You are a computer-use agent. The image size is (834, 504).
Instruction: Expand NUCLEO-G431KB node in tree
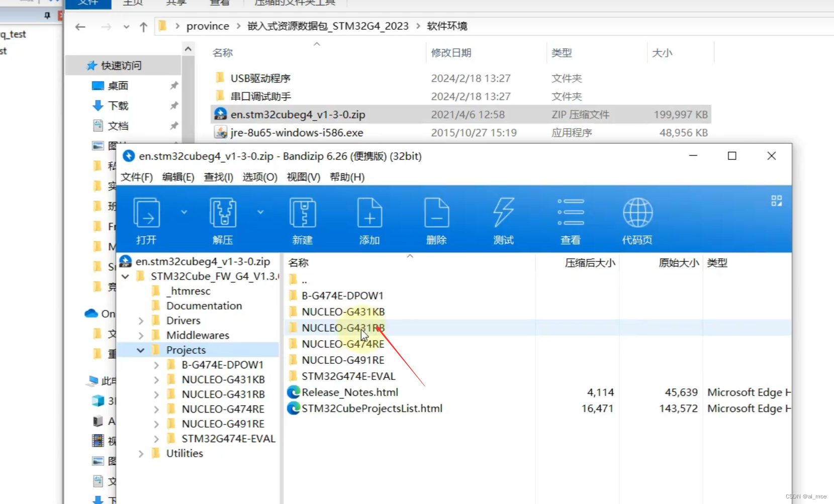pyautogui.click(x=156, y=380)
